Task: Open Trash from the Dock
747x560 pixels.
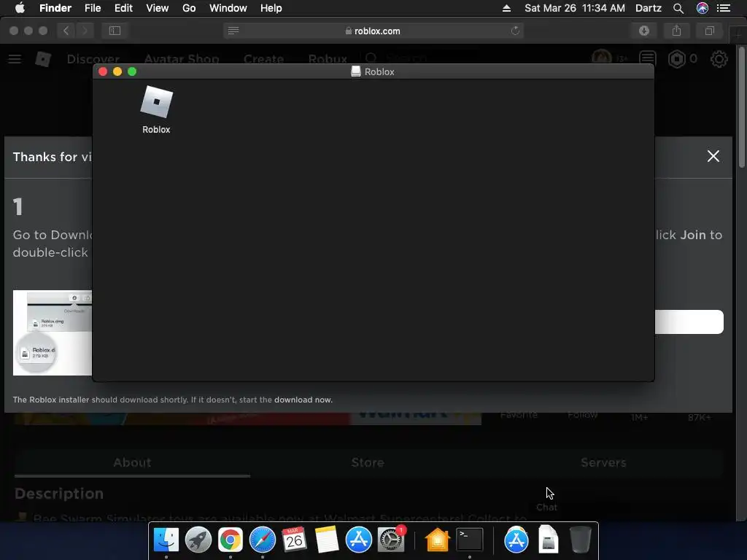Action: click(580, 540)
